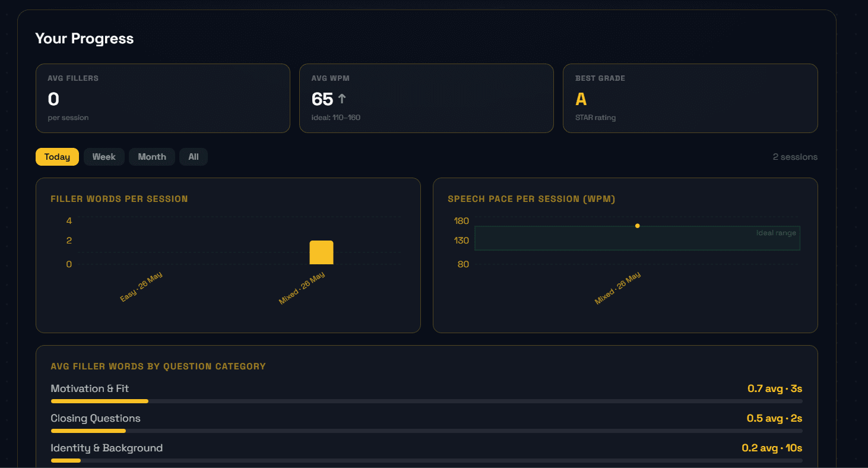Click the AVG WPM stat card

pyautogui.click(x=426, y=98)
